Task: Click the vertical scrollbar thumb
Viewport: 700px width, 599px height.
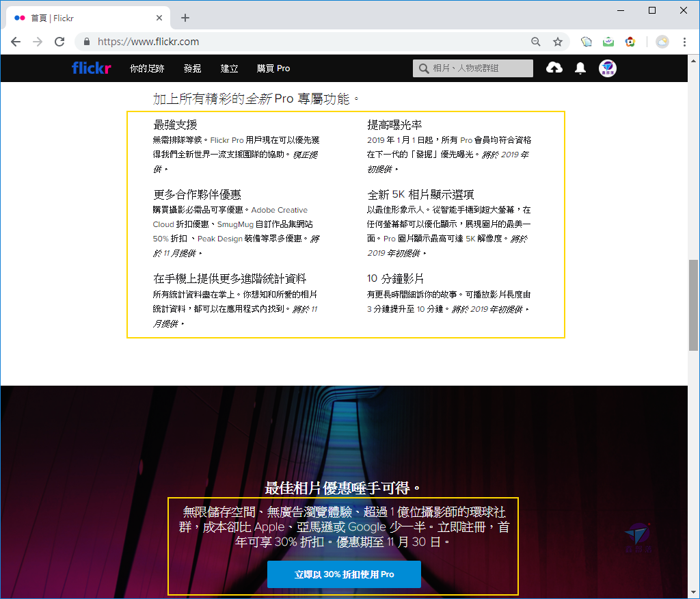Action: click(693, 305)
